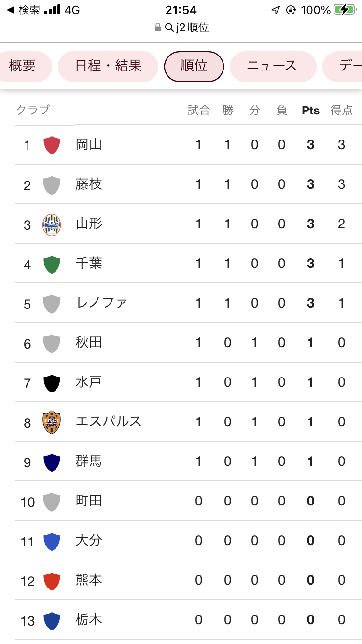Tap the 得点 column header
This screenshot has width=362, height=644.
point(341,111)
